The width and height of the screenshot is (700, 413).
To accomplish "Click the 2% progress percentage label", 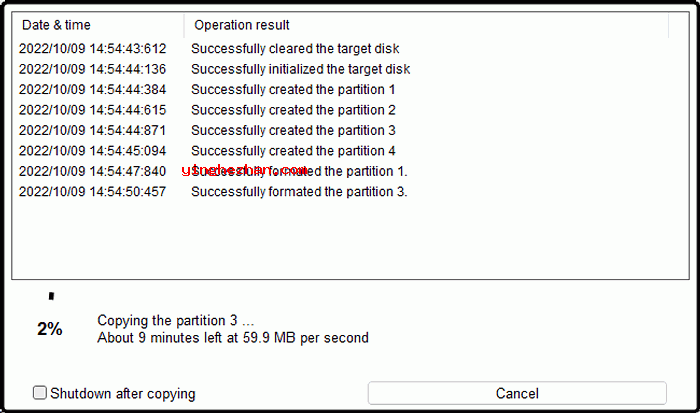I will (50, 329).
